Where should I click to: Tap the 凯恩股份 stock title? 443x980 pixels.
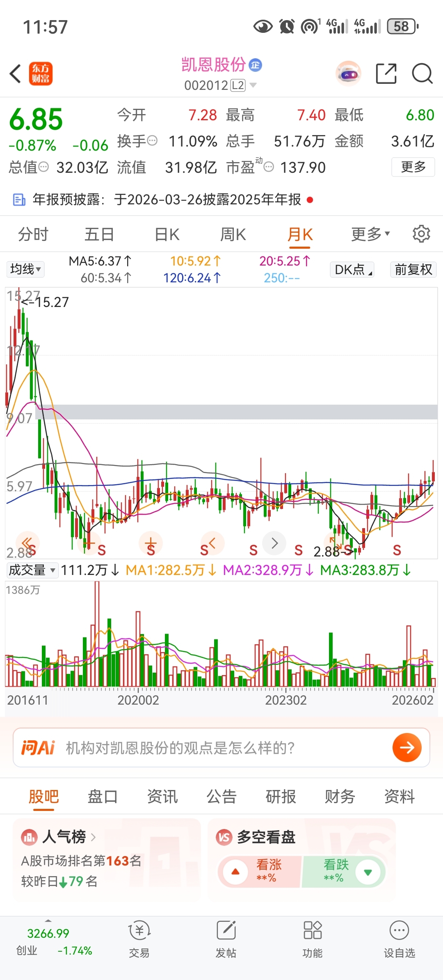pyautogui.click(x=213, y=65)
